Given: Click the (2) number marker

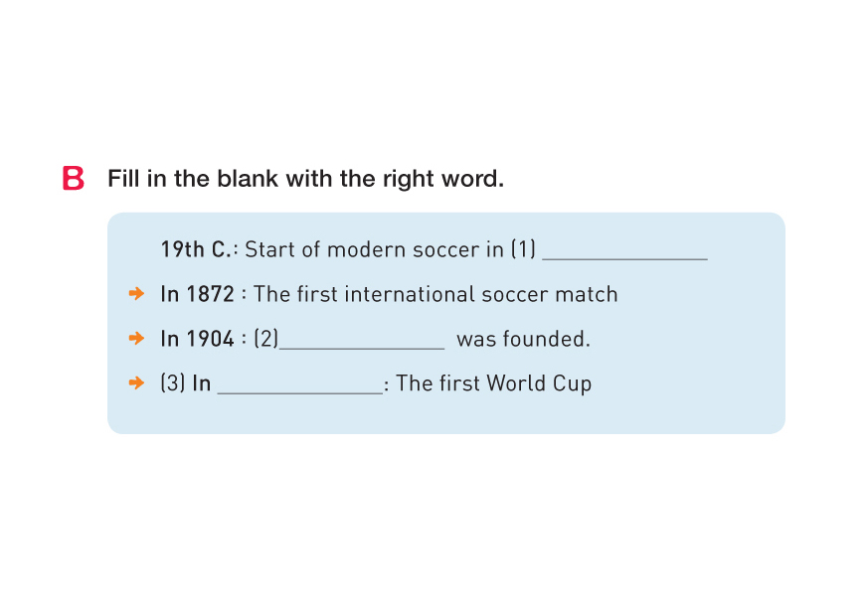Looking at the screenshot, I should [265, 339].
